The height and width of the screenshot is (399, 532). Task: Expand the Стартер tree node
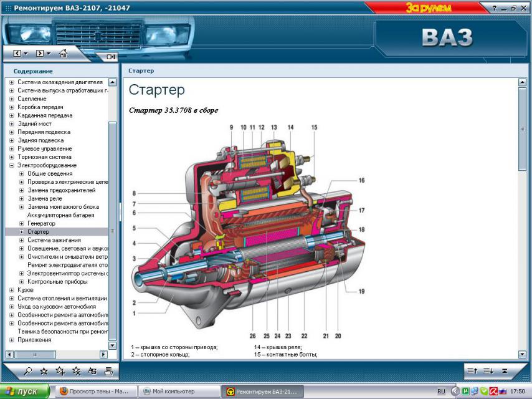pyautogui.click(x=21, y=232)
